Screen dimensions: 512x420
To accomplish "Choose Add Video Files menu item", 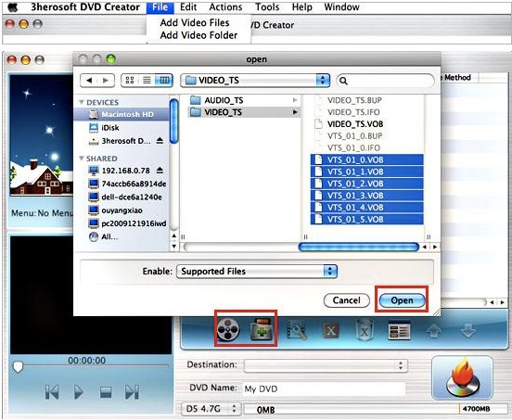I will click(x=195, y=22).
